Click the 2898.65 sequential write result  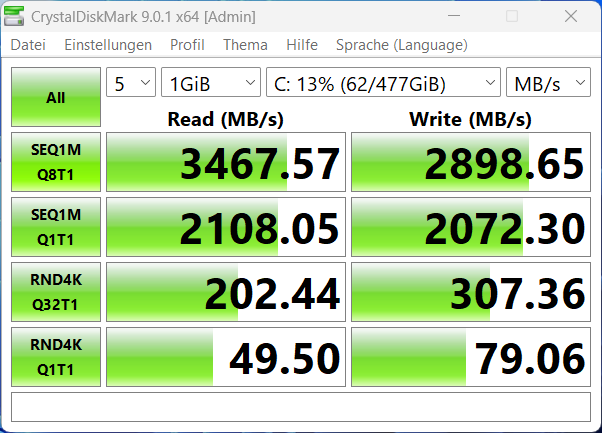(471, 162)
